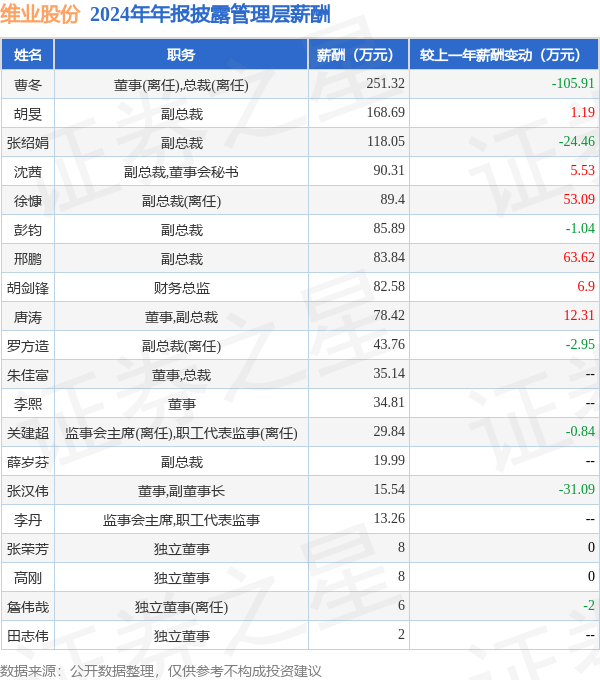Click salary value 85.89
The width and height of the screenshot is (600, 680).
pos(389,229)
